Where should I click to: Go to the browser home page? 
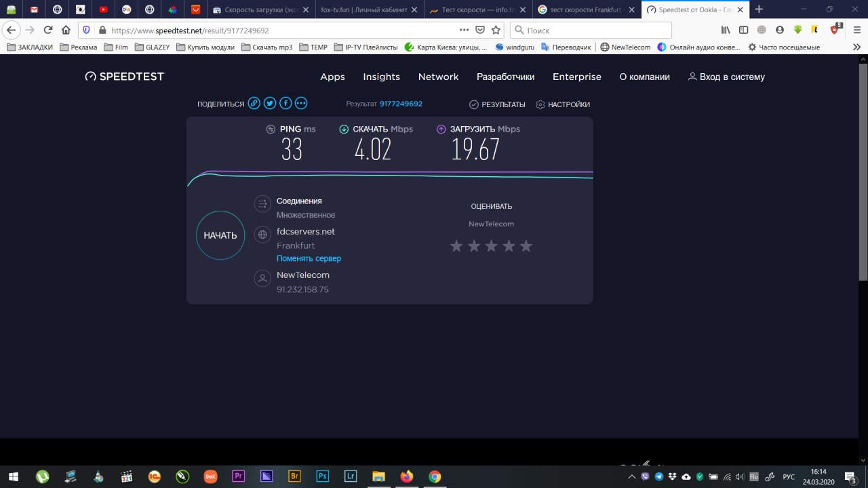tap(66, 30)
